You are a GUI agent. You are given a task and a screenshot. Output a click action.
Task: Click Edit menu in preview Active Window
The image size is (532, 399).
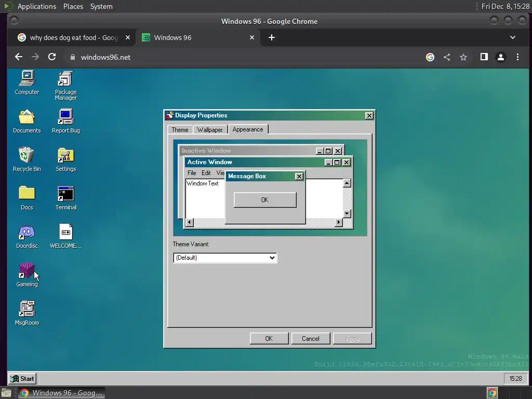pos(206,173)
